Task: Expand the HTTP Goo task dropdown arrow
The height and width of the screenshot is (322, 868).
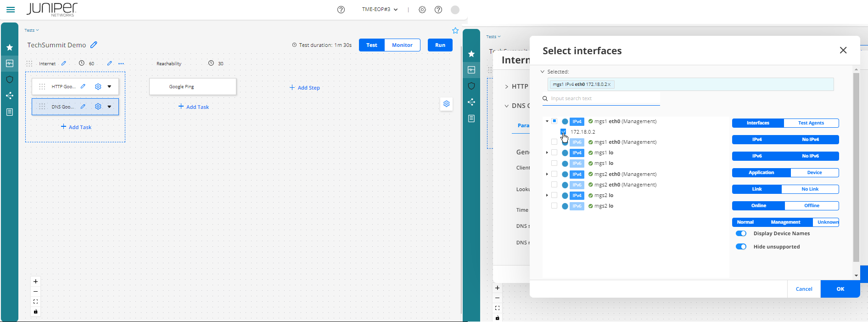Action: click(109, 86)
